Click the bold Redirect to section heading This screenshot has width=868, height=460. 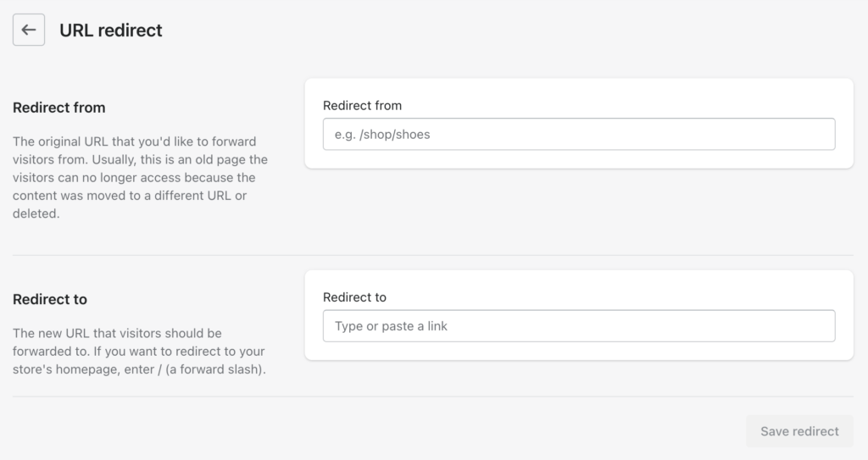50,300
